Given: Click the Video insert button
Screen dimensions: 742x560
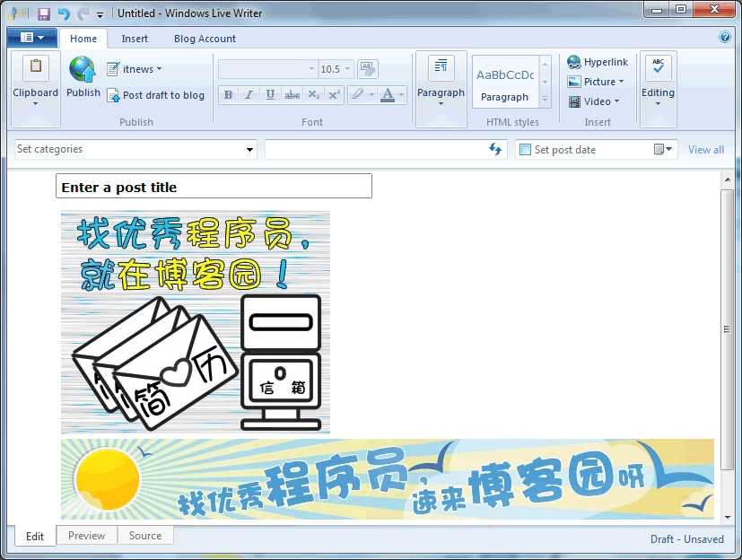Looking at the screenshot, I should pyautogui.click(x=593, y=101).
